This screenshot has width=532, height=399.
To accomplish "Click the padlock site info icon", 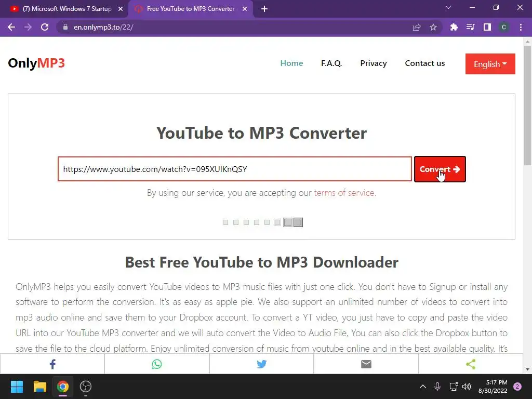I will [x=65, y=27].
